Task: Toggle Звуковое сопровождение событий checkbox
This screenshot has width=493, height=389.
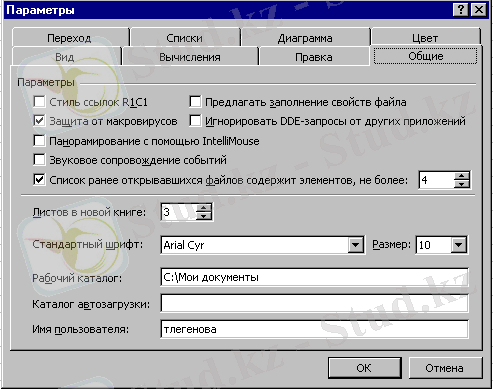Action: click(39, 160)
